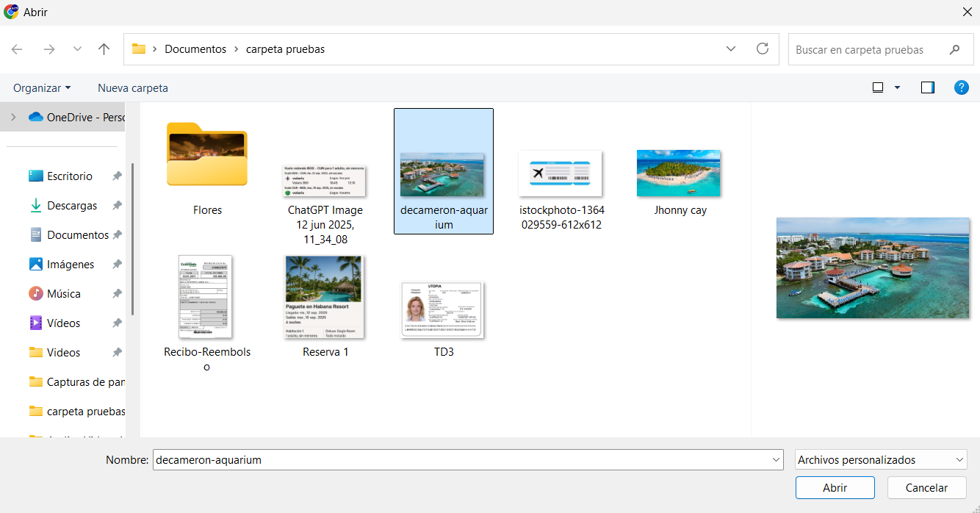Open the Organizar menu
Image resolution: width=980 pixels, height=513 pixels.
pyautogui.click(x=42, y=87)
